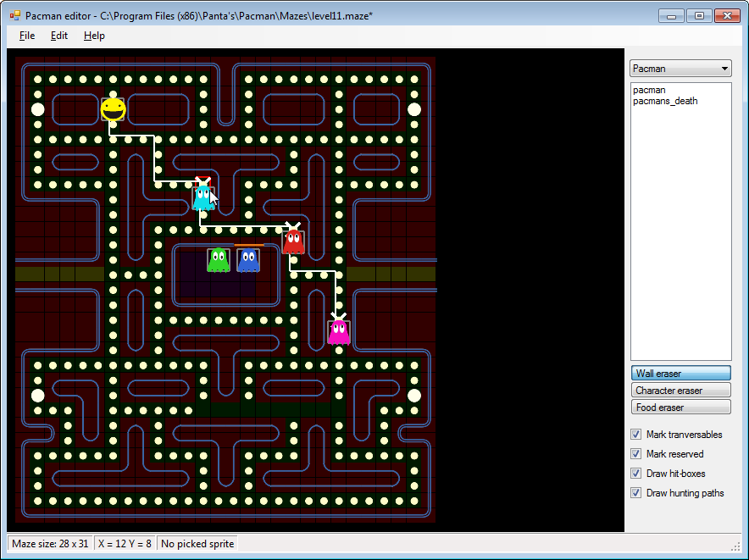Activate the Character eraser button

tap(680, 391)
